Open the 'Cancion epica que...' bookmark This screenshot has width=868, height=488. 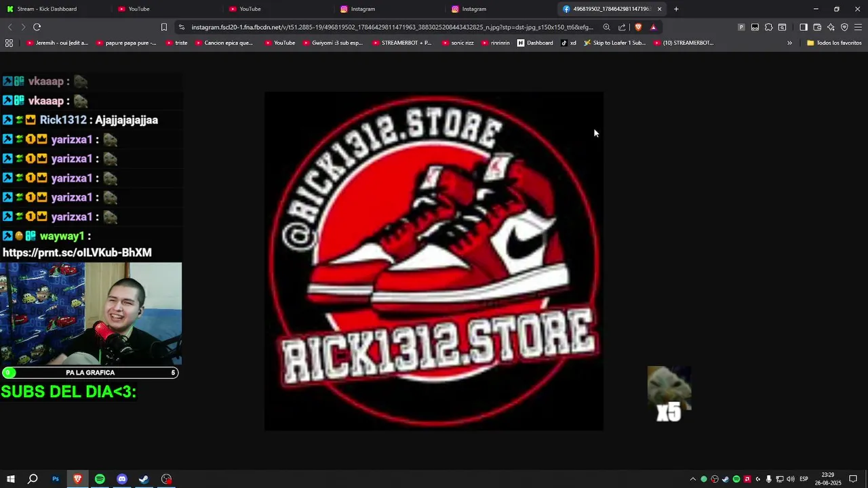click(x=224, y=43)
